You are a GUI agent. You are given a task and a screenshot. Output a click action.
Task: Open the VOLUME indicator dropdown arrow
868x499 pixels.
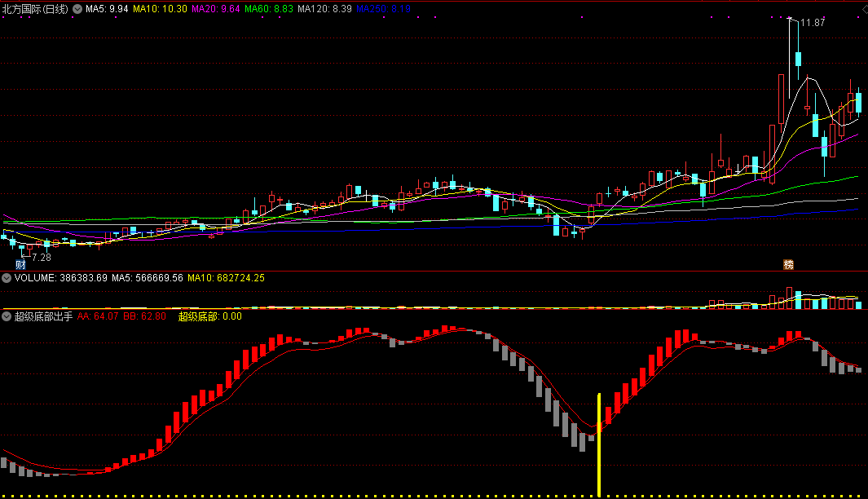click(7, 278)
